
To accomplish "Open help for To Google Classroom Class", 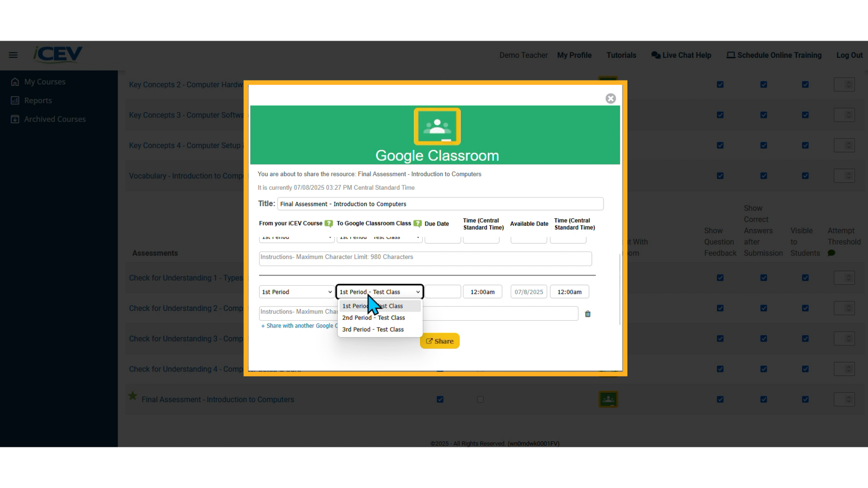I will click(418, 224).
